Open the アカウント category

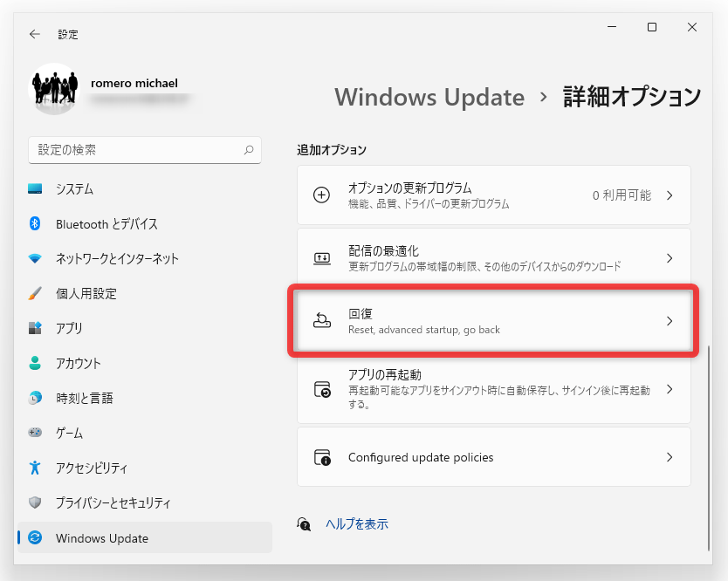pos(79,364)
